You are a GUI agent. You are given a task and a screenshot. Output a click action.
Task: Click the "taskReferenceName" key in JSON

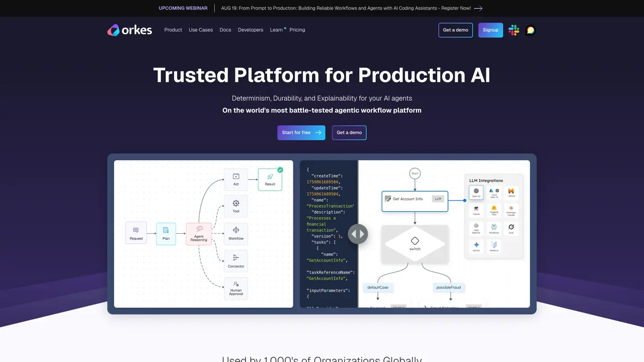[331, 272]
